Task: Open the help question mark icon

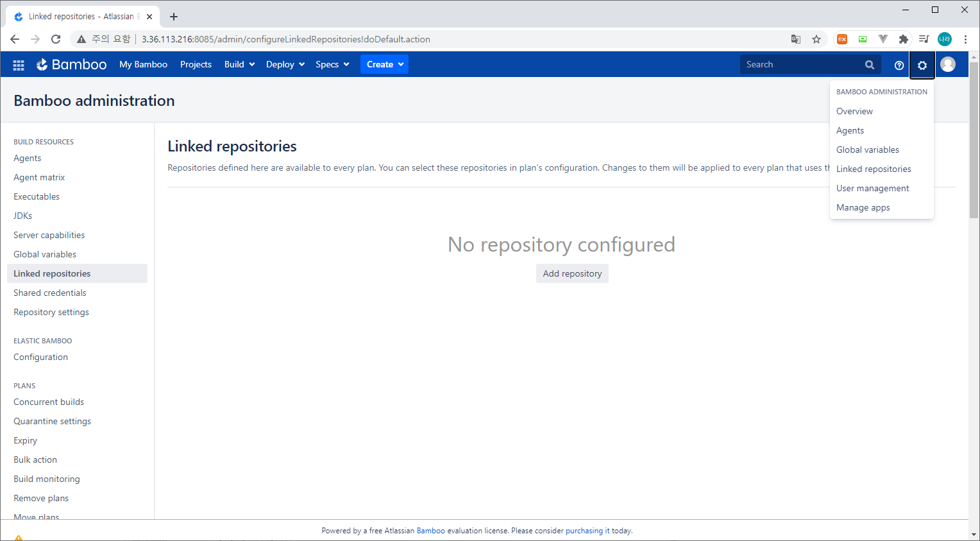Action: [x=899, y=65]
